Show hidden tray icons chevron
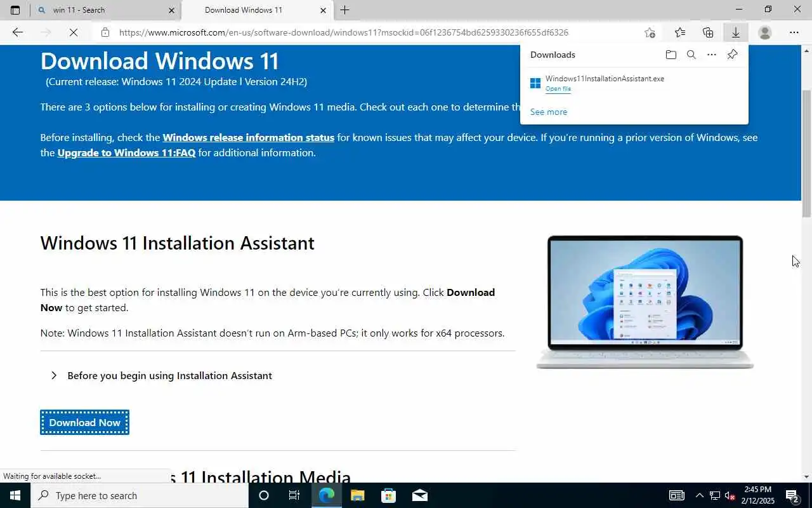 pos(699,495)
